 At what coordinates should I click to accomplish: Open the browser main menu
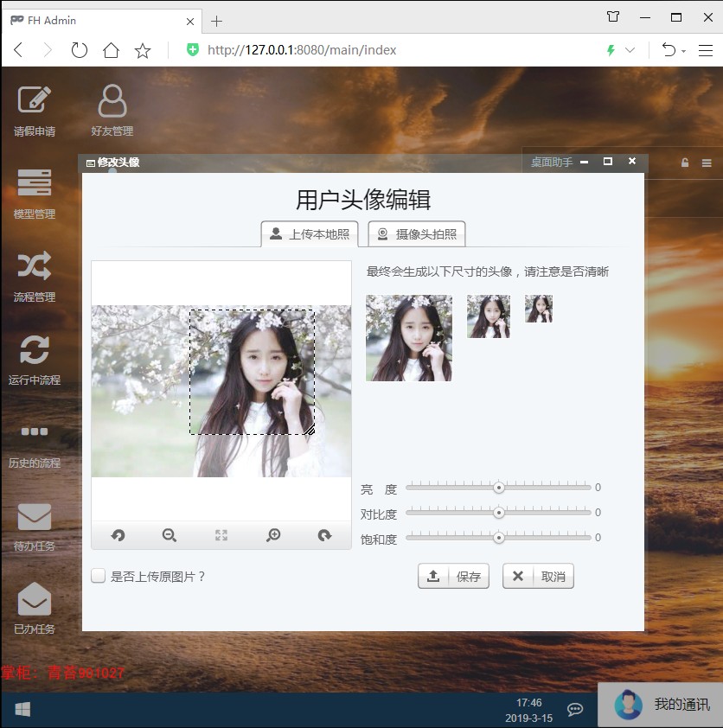[x=706, y=50]
